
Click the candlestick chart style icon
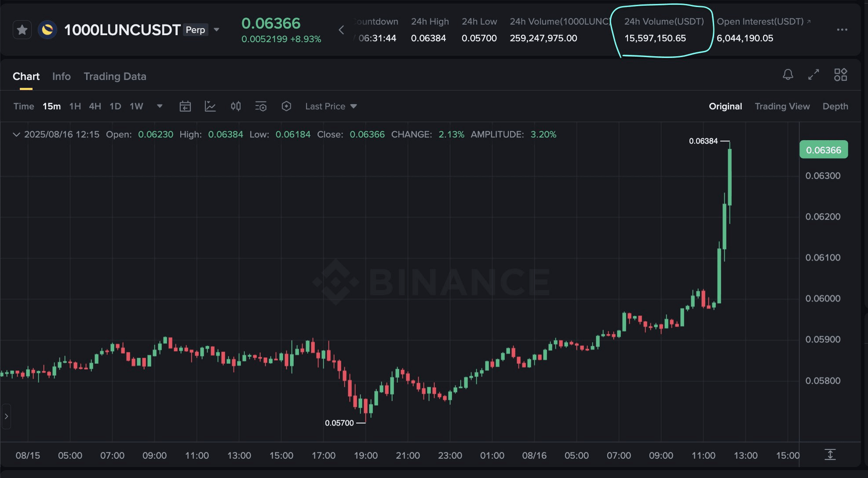pos(236,106)
